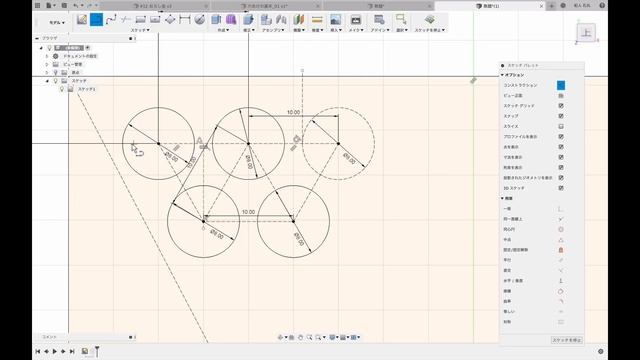Apply the Concentric constraint icon
Viewport: 640px width, 360px height.
point(561,229)
